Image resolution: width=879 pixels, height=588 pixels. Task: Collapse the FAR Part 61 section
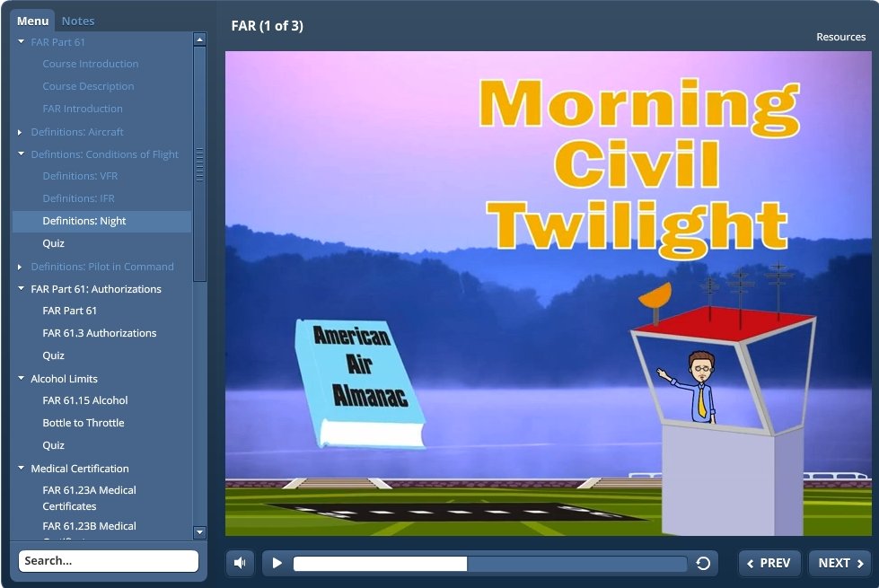[x=22, y=42]
